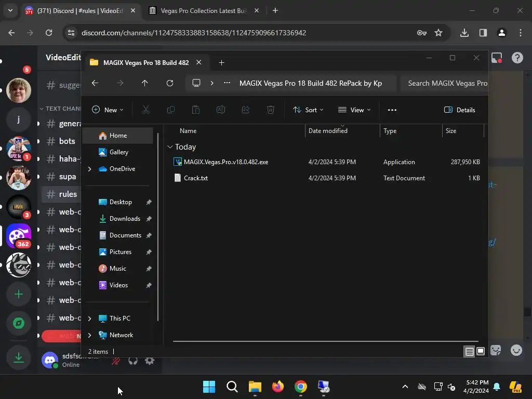Unmute the Discord microphone

click(x=116, y=361)
